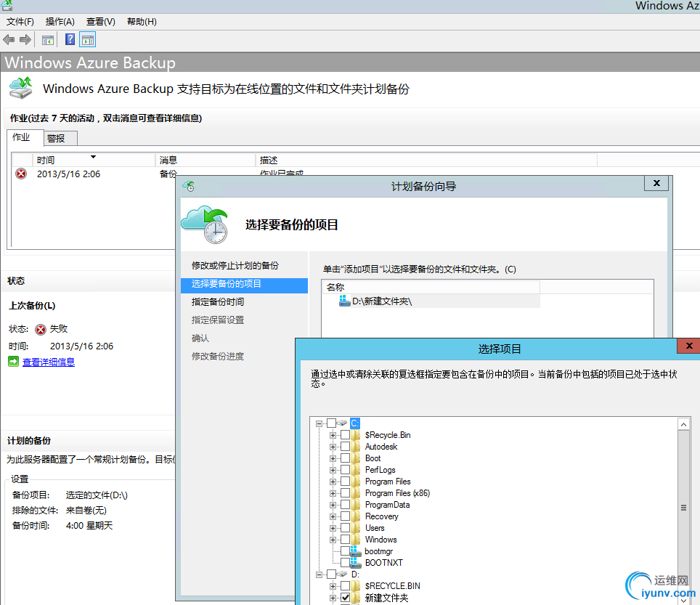Check the D: drive checkbox
Image resolution: width=700 pixels, height=605 pixels.
[x=331, y=574]
